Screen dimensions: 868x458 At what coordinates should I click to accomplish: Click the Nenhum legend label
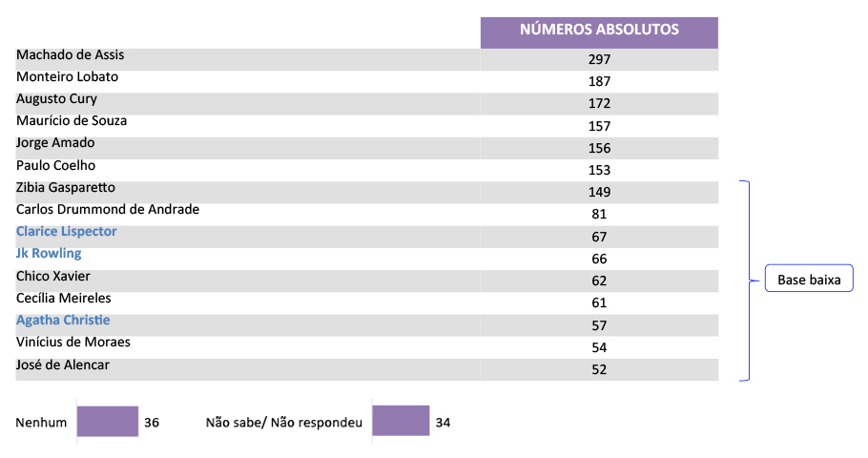click(41, 423)
